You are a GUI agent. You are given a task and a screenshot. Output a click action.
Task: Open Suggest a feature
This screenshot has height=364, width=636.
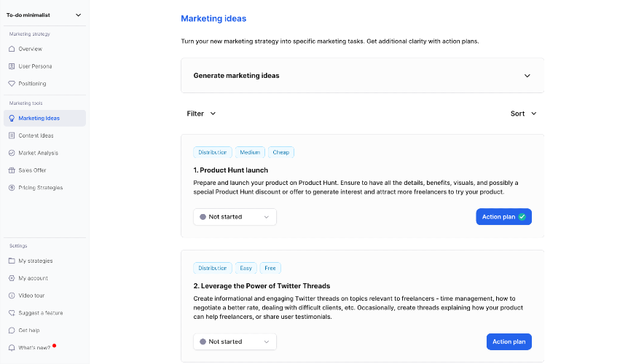[x=44, y=313]
